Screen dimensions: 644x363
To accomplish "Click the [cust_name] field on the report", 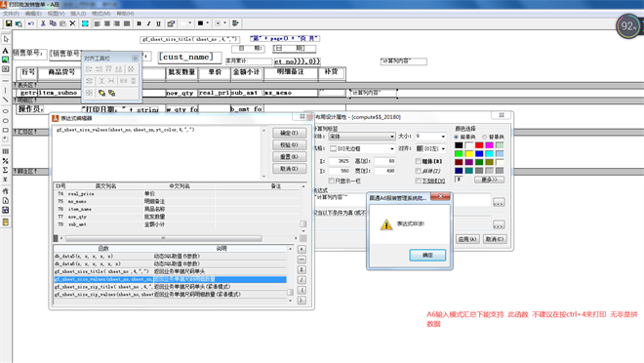I will tap(190, 57).
